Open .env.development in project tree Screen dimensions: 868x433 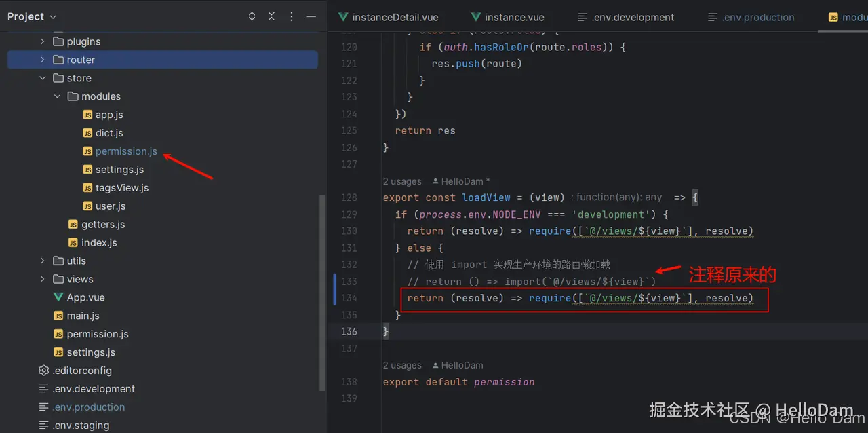[94, 389]
